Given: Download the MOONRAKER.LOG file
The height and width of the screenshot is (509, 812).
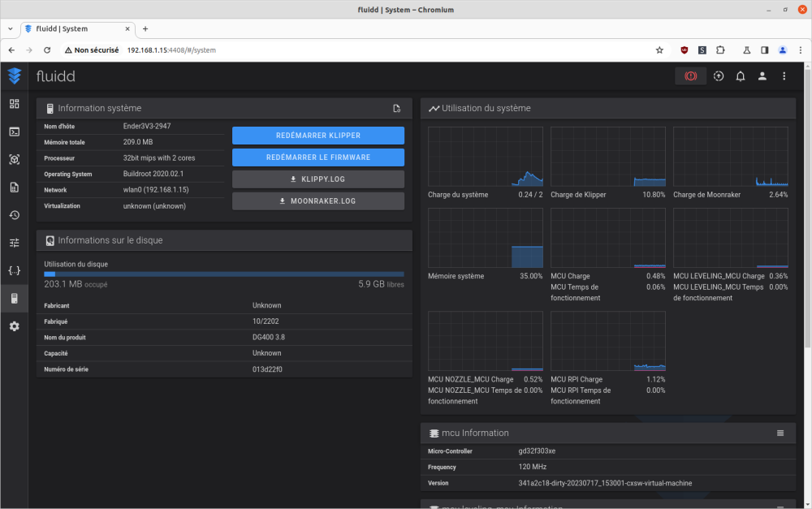Looking at the screenshot, I should [x=318, y=201].
